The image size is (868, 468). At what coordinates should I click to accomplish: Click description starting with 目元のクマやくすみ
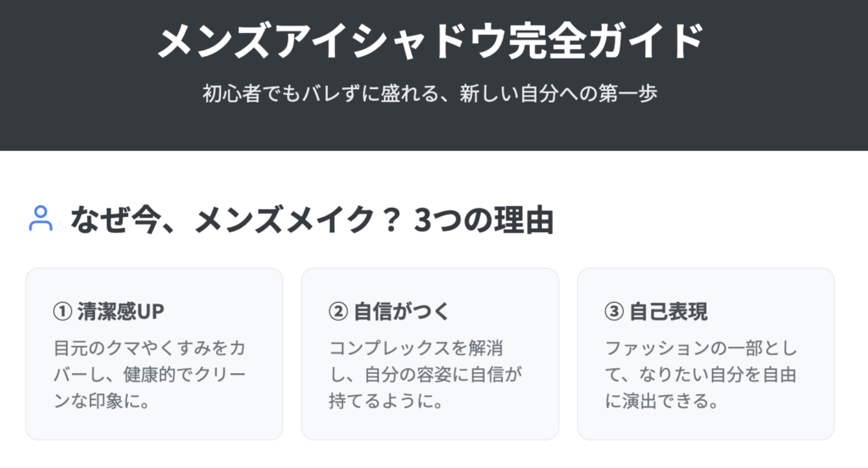pyautogui.click(x=149, y=374)
